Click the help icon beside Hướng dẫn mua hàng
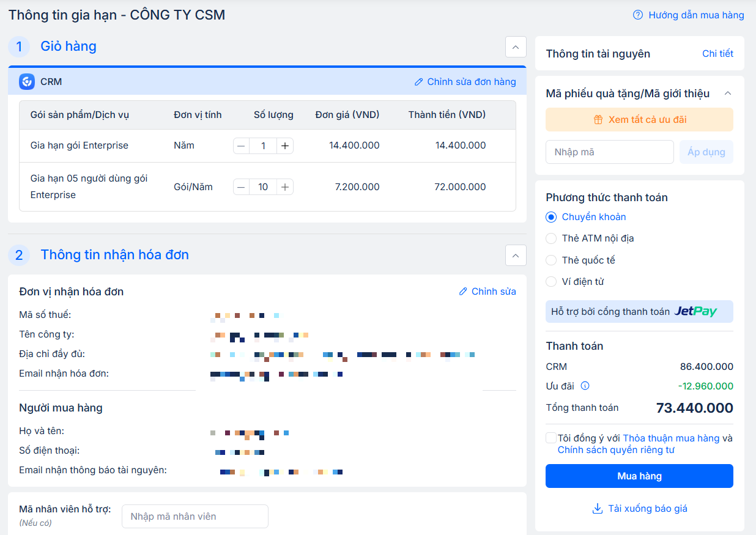This screenshot has height=535, width=756. pyautogui.click(x=638, y=15)
